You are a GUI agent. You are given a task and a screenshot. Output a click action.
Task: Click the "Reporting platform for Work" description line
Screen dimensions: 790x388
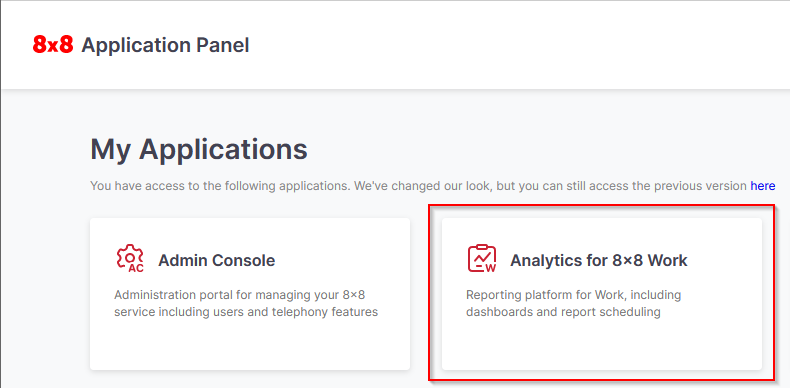pyautogui.click(x=573, y=294)
